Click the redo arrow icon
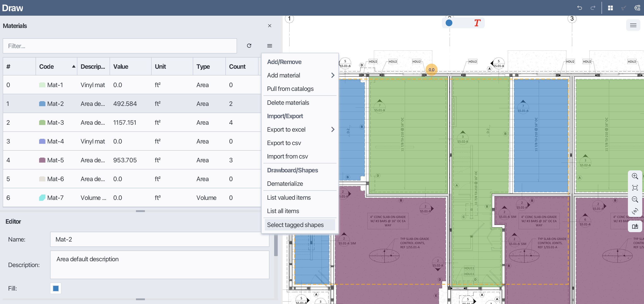Image resolution: width=644 pixels, height=304 pixels. coord(593,8)
